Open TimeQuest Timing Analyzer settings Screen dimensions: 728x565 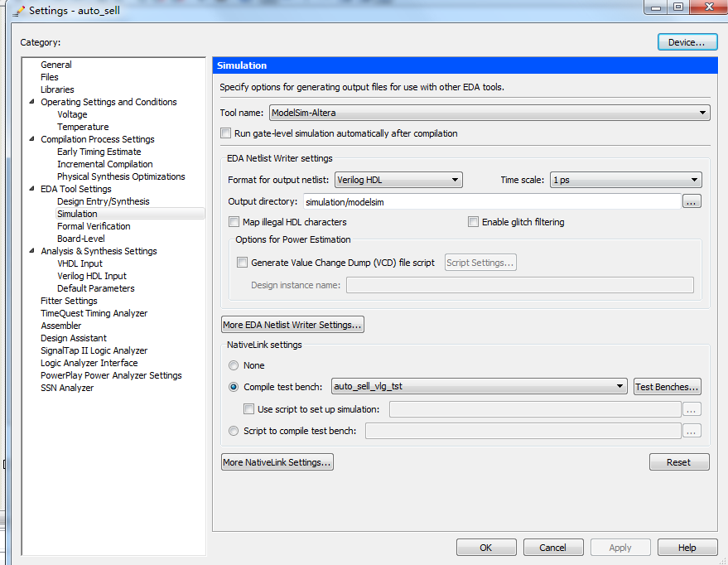tap(94, 313)
